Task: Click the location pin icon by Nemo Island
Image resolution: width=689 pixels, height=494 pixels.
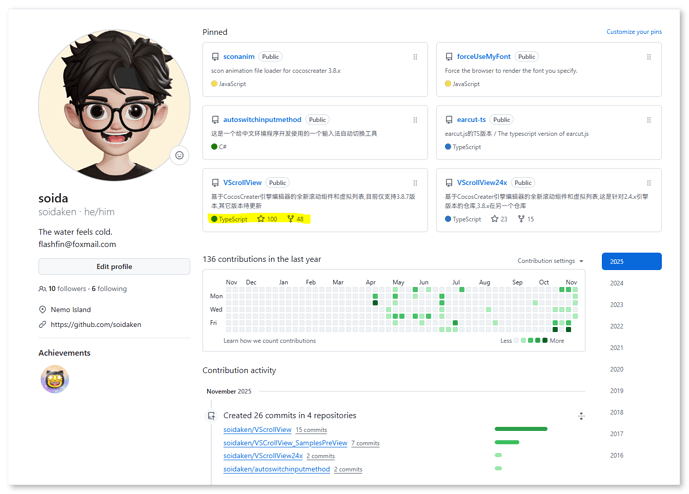Action: point(42,309)
